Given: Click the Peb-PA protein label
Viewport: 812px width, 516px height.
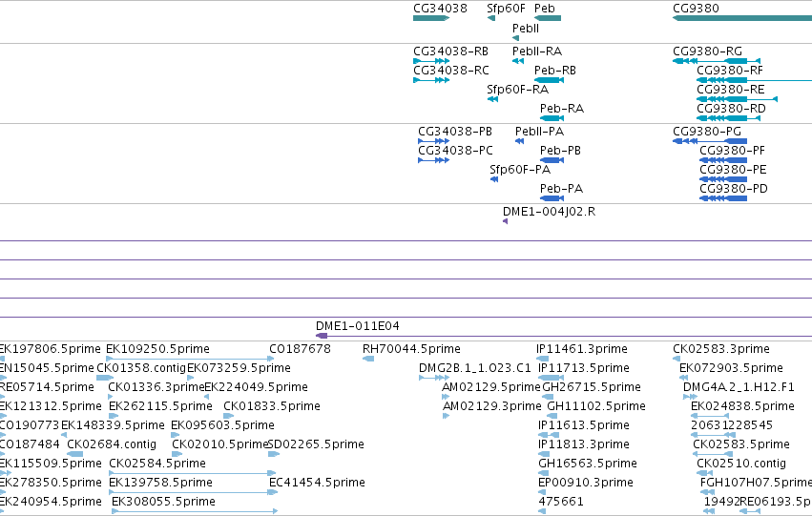Looking at the screenshot, I should [561, 189].
